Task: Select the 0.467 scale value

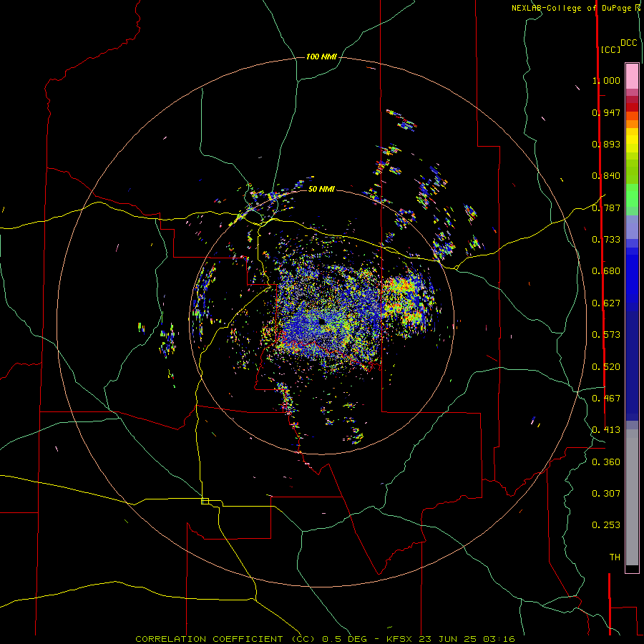Action: (606, 399)
